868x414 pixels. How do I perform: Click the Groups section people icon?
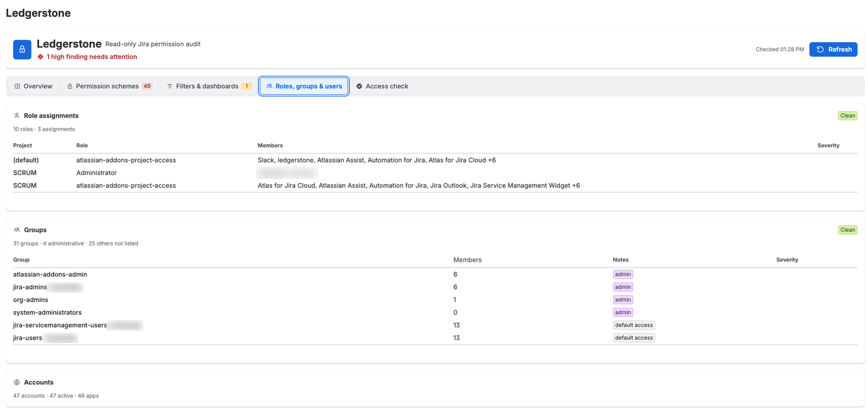pyautogui.click(x=17, y=230)
